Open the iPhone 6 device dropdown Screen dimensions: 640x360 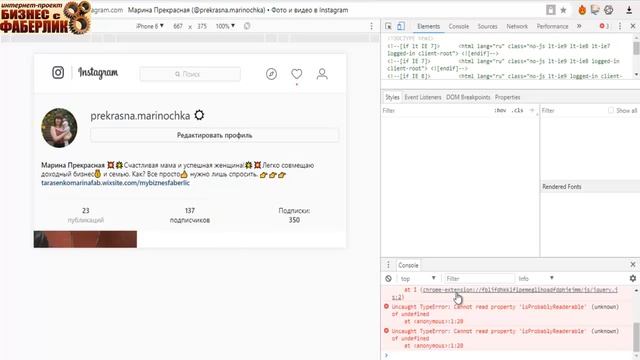(x=150, y=26)
